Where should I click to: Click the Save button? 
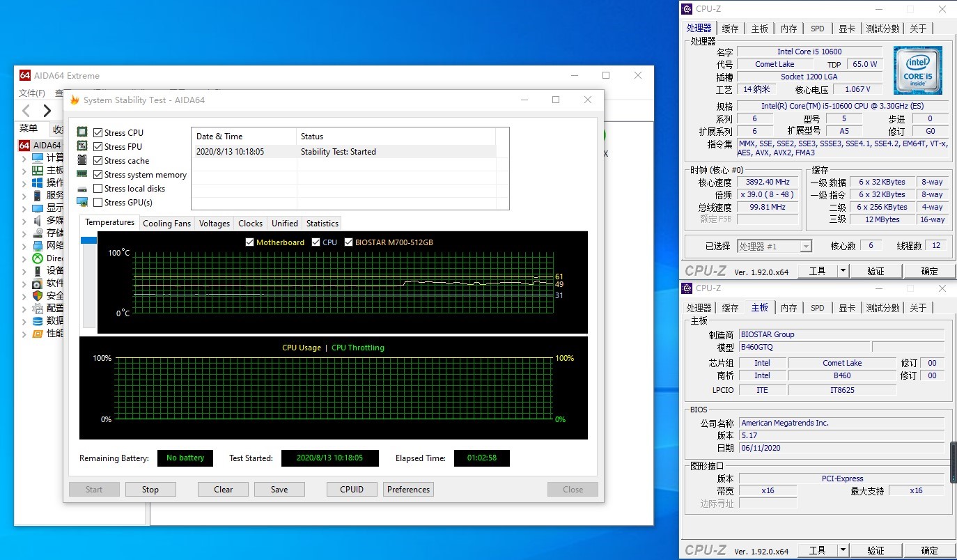[279, 490]
